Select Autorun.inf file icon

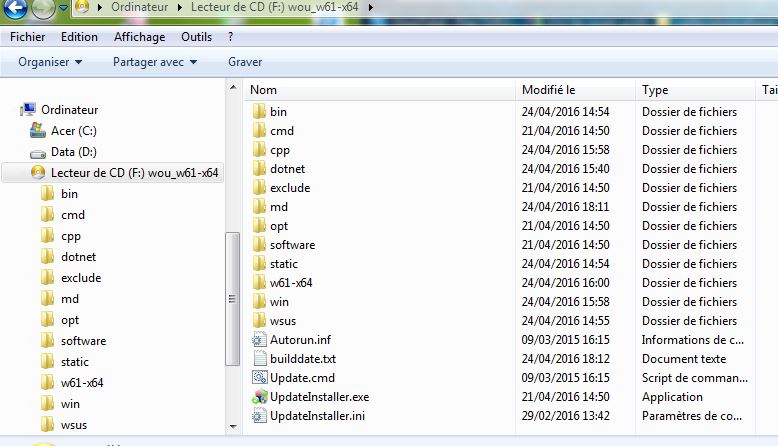coord(259,340)
